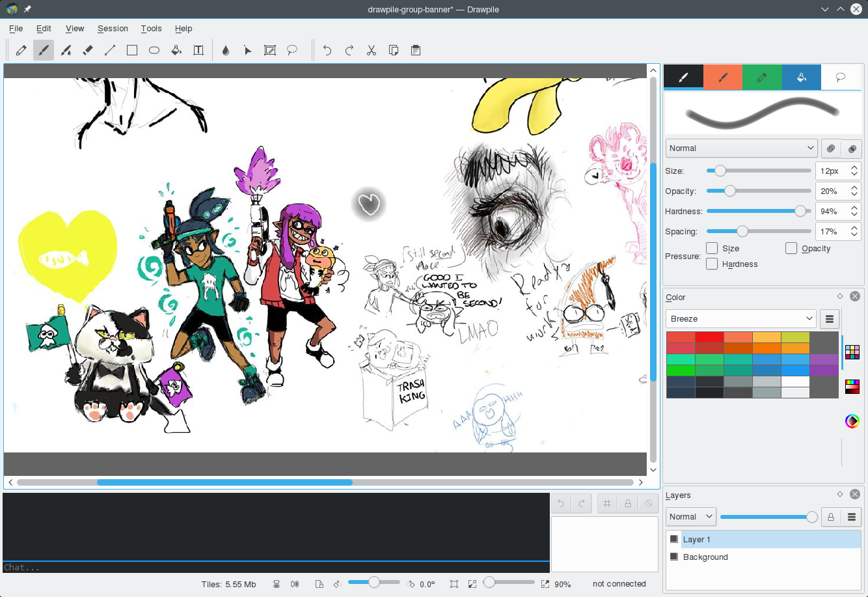Float the Color dock panel

[x=840, y=296]
